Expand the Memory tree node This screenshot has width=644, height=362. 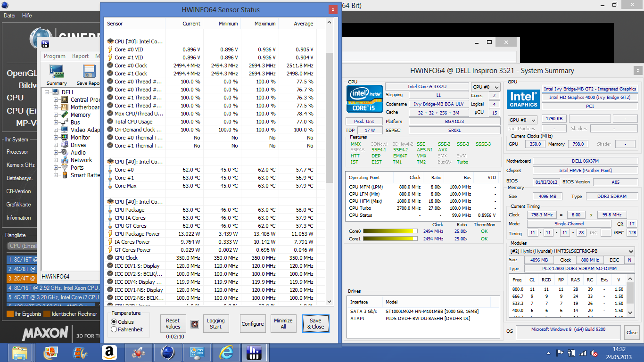[x=56, y=115]
